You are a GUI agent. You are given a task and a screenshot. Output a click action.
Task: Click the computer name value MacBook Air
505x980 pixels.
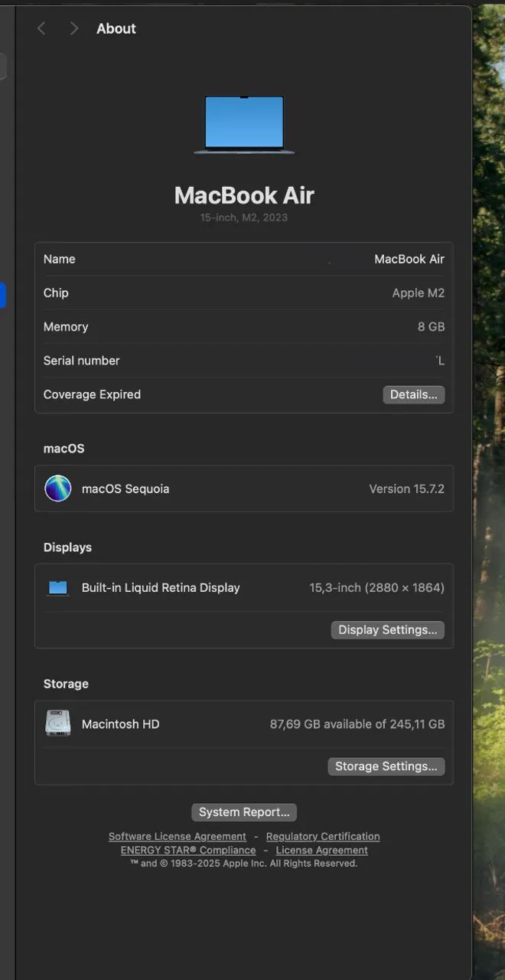409,259
